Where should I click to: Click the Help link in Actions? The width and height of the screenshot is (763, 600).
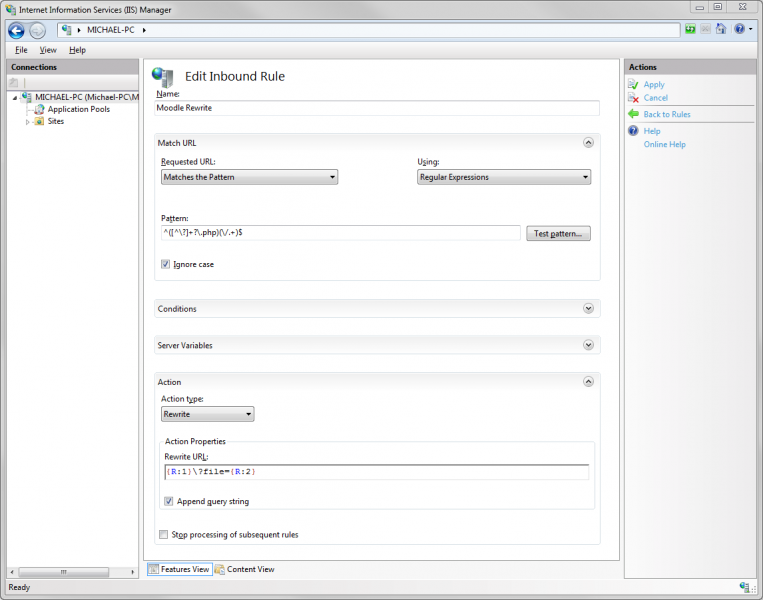652,131
